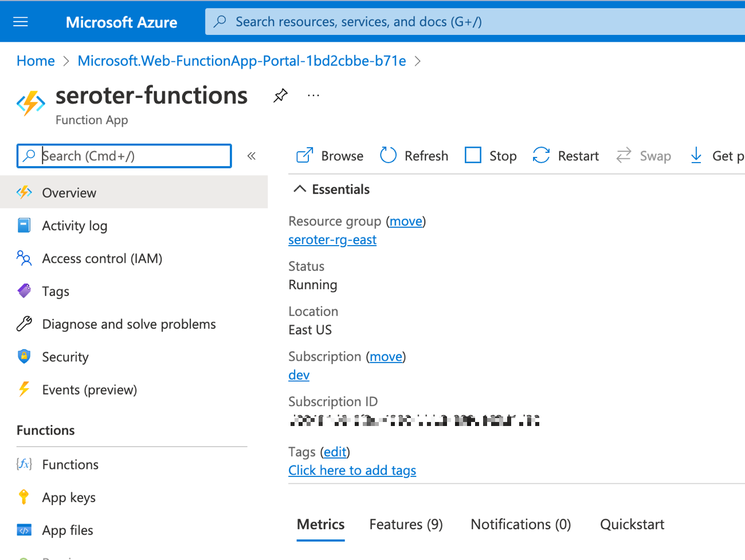
Task: Open the more options ellipsis
Action: pyautogui.click(x=313, y=96)
